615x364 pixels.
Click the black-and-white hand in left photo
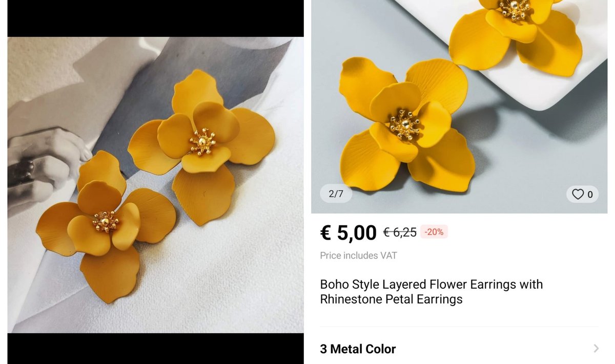[44, 164]
